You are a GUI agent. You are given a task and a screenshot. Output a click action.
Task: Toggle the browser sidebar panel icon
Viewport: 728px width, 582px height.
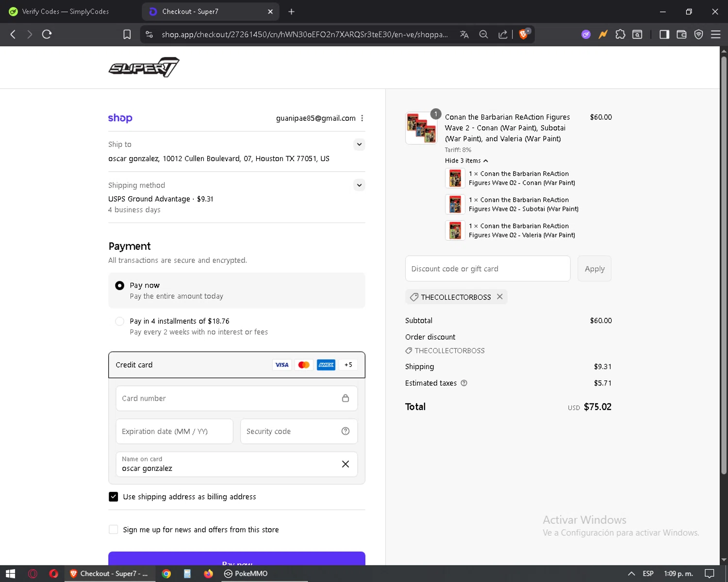point(664,34)
